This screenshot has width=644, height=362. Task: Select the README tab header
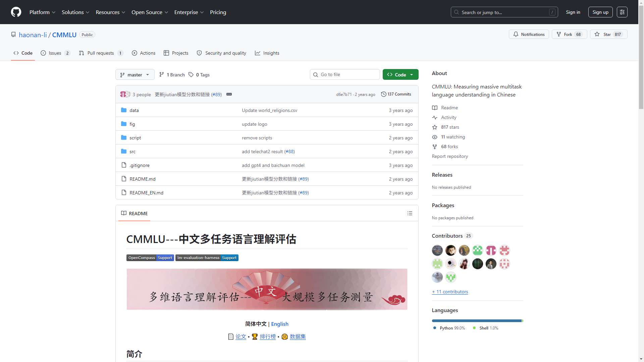(x=135, y=214)
